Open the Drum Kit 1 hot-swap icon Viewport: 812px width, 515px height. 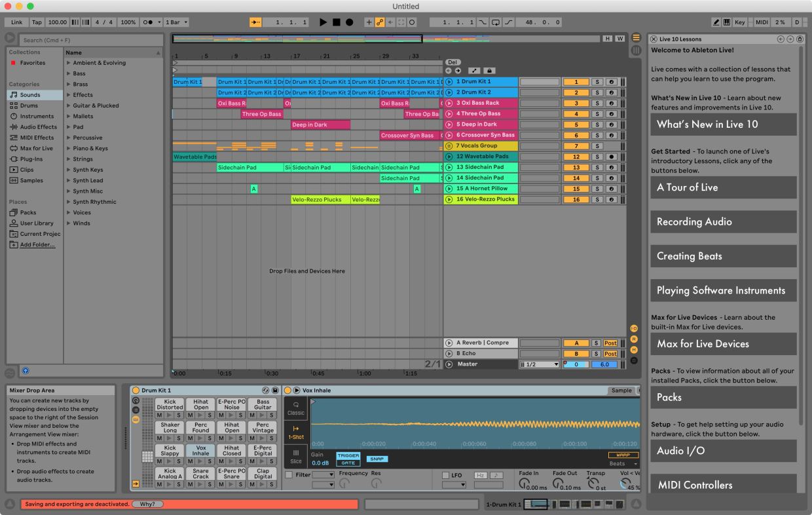pyautogui.click(x=266, y=391)
